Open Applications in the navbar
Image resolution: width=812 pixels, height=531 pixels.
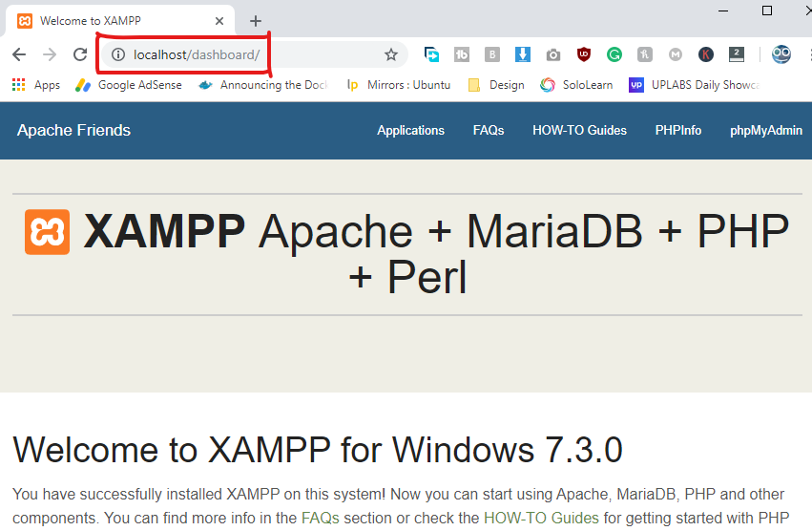coord(410,130)
